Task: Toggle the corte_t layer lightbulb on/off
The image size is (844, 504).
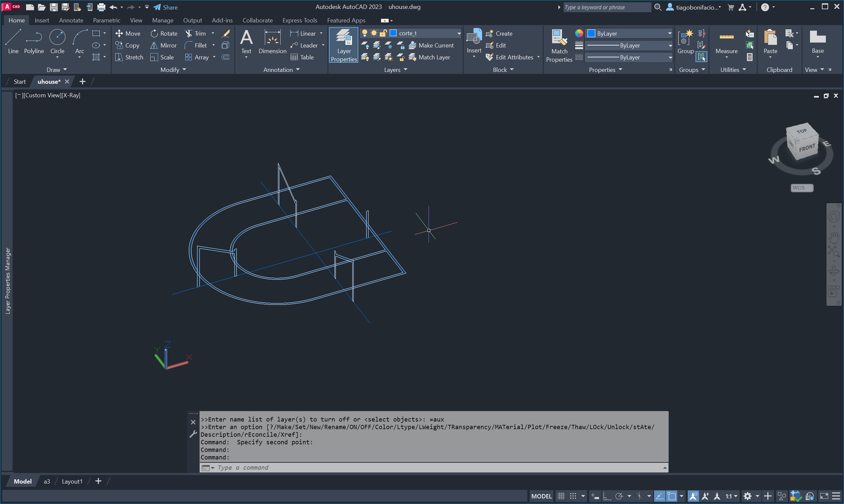Action: coord(365,33)
